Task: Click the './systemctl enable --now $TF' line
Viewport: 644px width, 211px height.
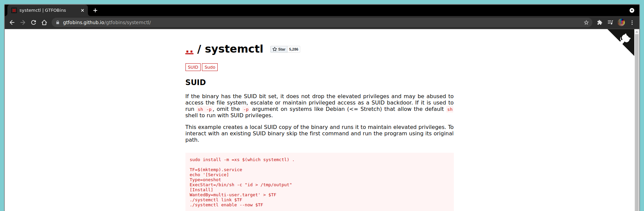Action: (x=226, y=205)
